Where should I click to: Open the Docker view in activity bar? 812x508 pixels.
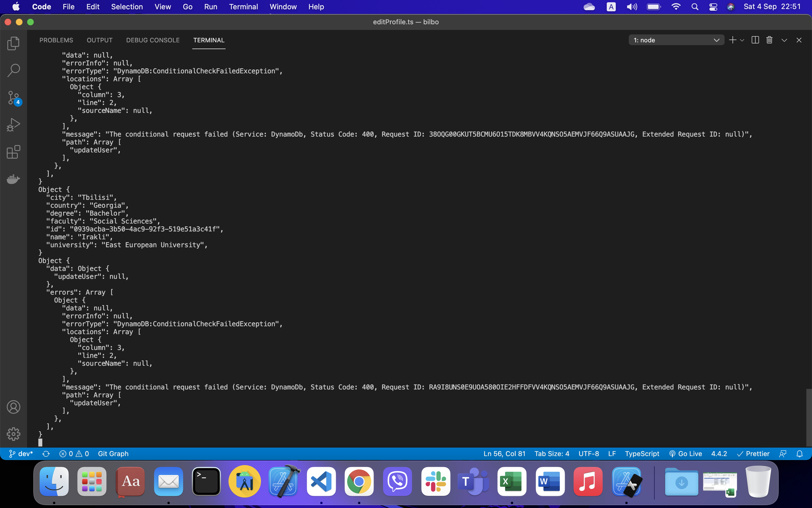pyautogui.click(x=14, y=179)
